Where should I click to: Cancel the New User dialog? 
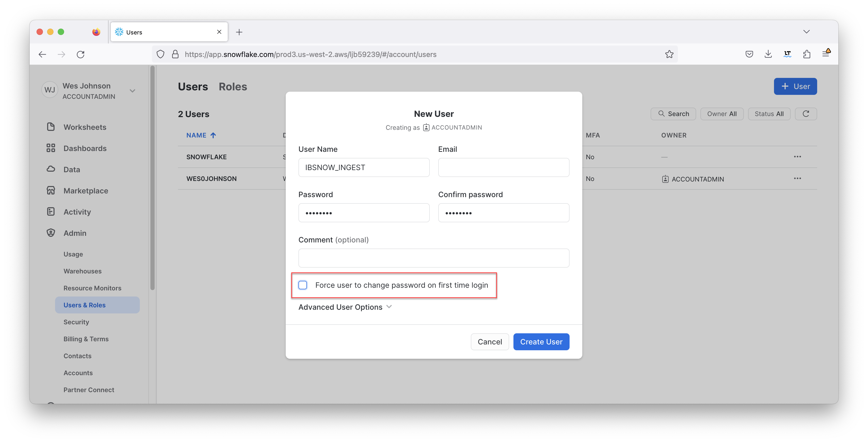[x=490, y=342]
